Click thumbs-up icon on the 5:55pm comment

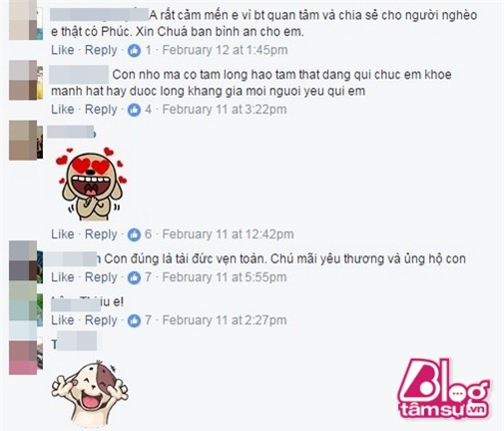pos(134,277)
